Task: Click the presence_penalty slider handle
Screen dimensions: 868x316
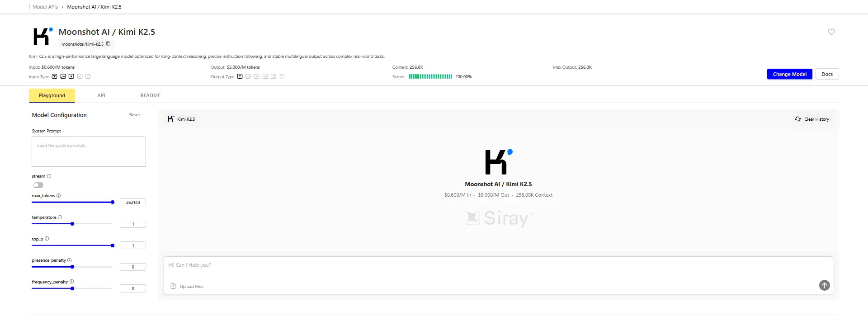Action: 72,267
